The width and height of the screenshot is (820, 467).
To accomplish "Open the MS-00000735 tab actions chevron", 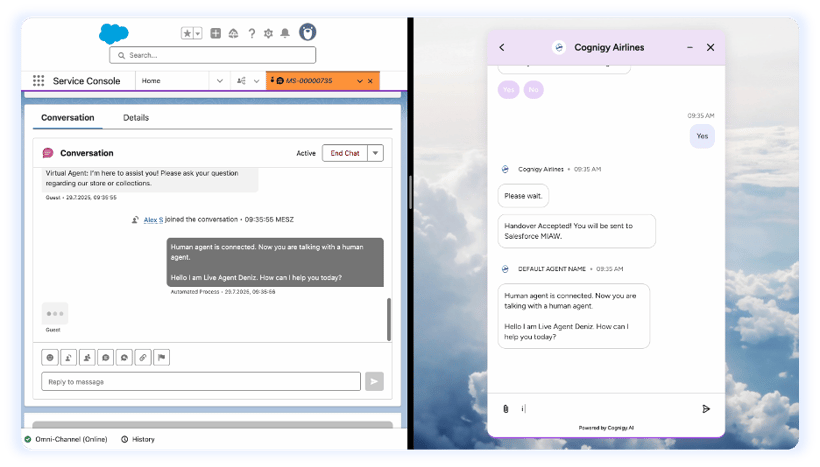I will coord(360,81).
